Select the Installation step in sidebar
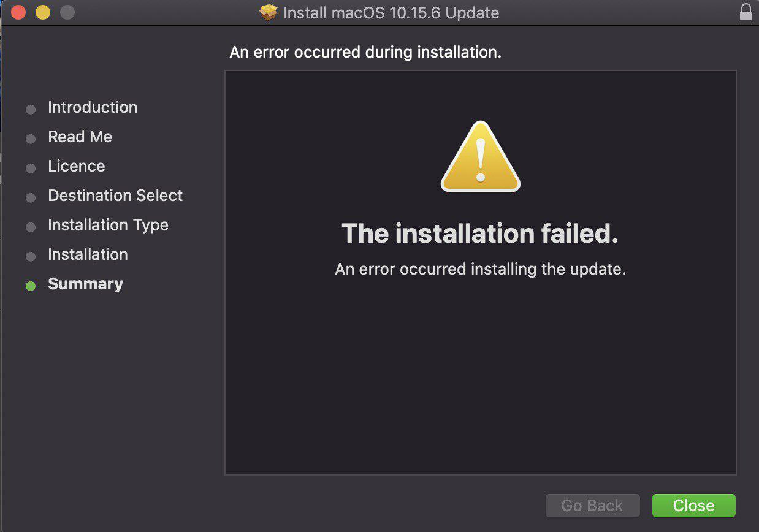This screenshot has width=759, height=532. pyautogui.click(x=88, y=254)
